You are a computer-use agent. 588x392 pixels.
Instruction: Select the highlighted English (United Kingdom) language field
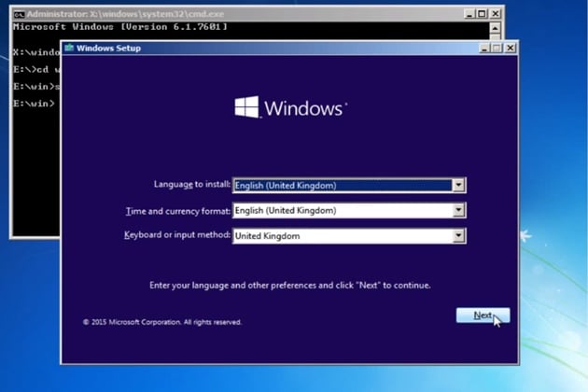pos(343,186)
